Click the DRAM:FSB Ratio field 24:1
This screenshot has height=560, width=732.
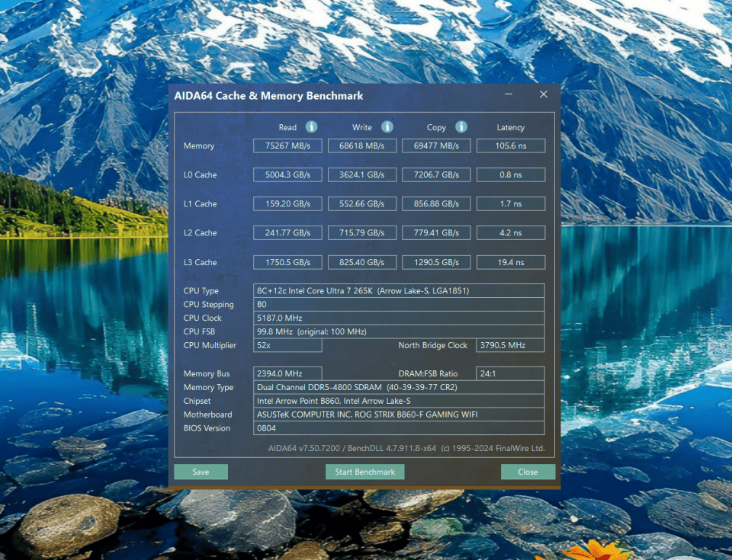click(x=510, y=373)
